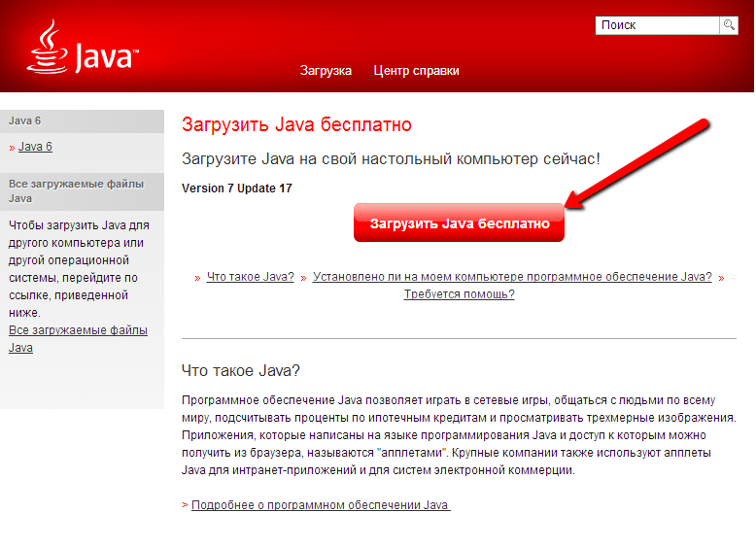Click the Java coffee cup logo
Viewport: 756px width, 548px height.
coord(83,48)
